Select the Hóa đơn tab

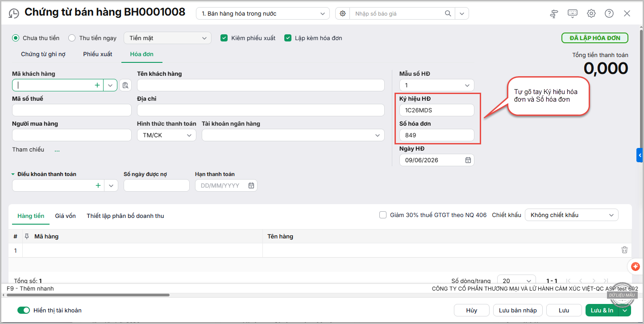click(142, 54)
